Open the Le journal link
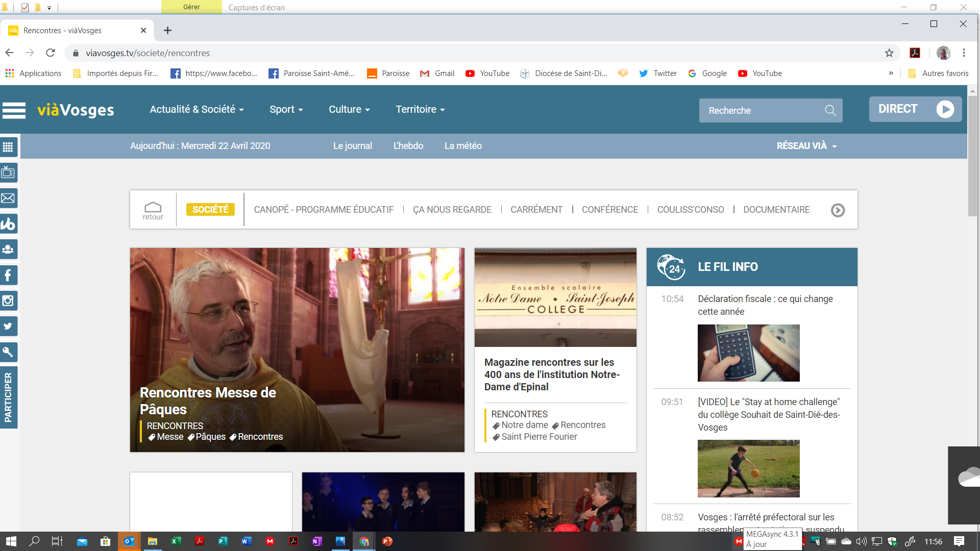 tap(352, 146)
